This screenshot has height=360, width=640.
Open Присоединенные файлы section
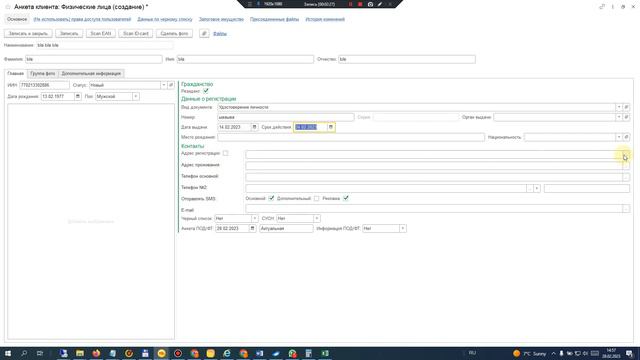(x=274, y=19)
